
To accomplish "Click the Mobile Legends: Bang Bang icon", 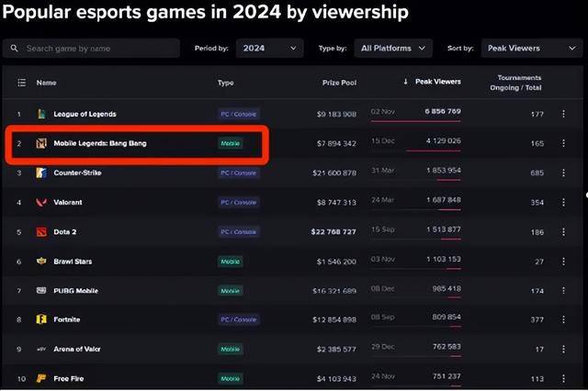I will [x=41, y=143].
